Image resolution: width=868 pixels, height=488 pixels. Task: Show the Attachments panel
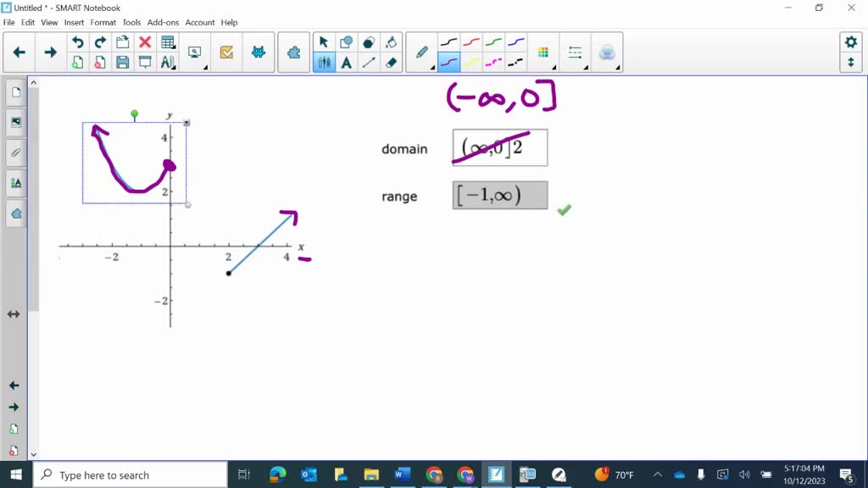pyautogui.click(x=14, y=152)
